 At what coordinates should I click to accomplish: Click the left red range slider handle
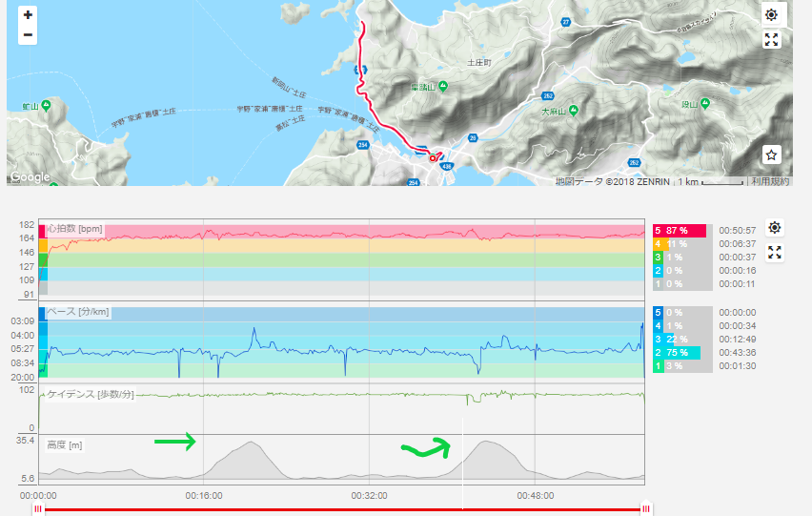38,509
